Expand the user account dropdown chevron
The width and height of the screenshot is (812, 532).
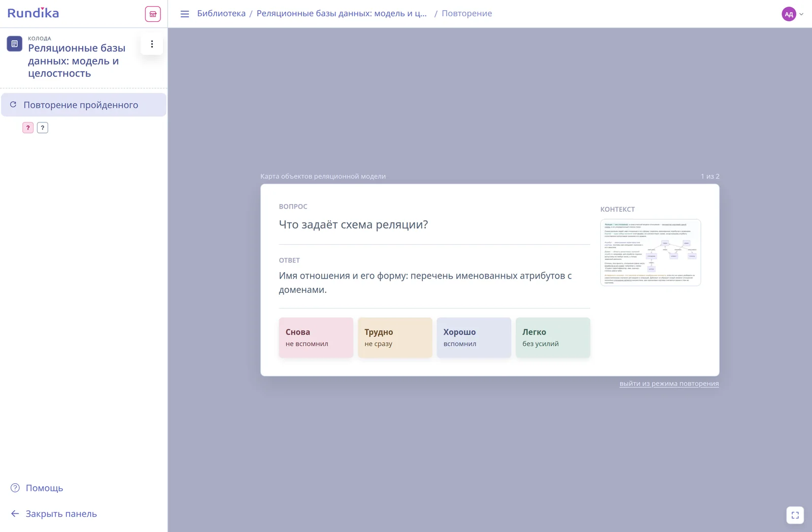pyautogui.click(x=801, y=14)
